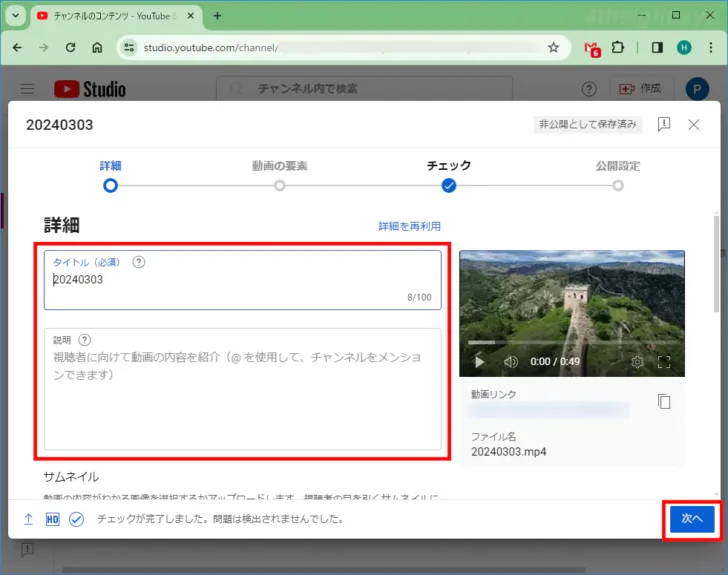Viewport: 728px width, 575px height.
Task: Close the upload dialog with the X
Action: click(x=694, y=124)
